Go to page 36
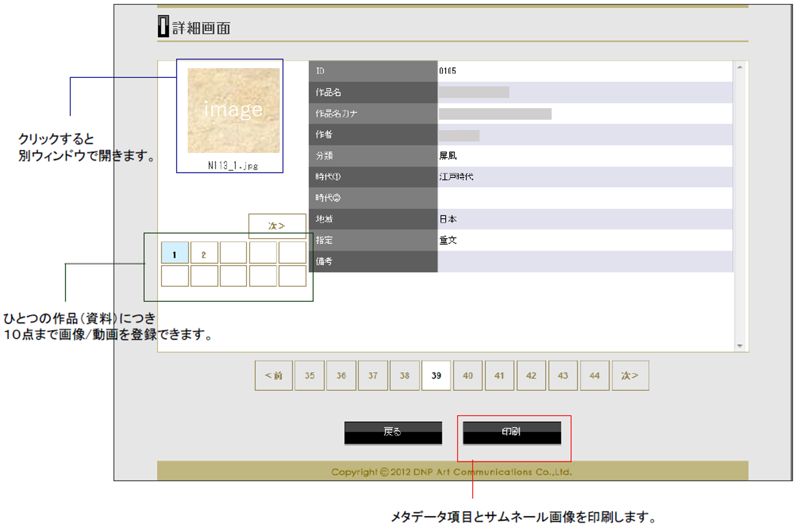Screen dimensions: 812x528 click(x=341, y=376)
